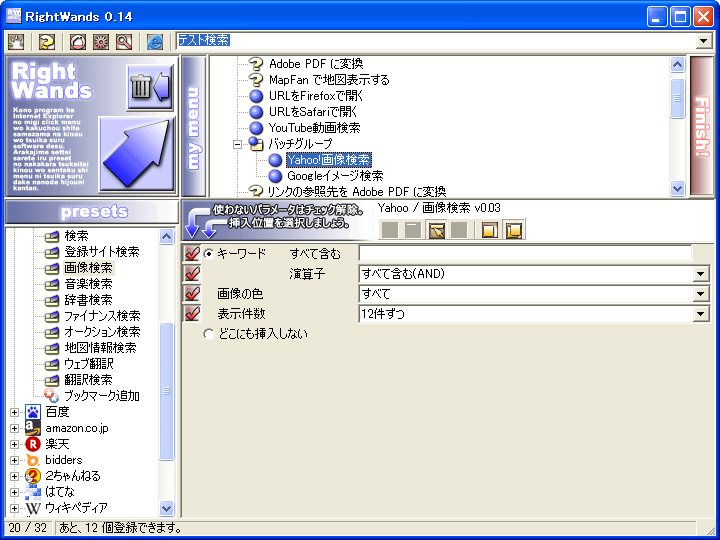
Task: Select 'Googleイメージ検索' menu entry
Action: 335,176
